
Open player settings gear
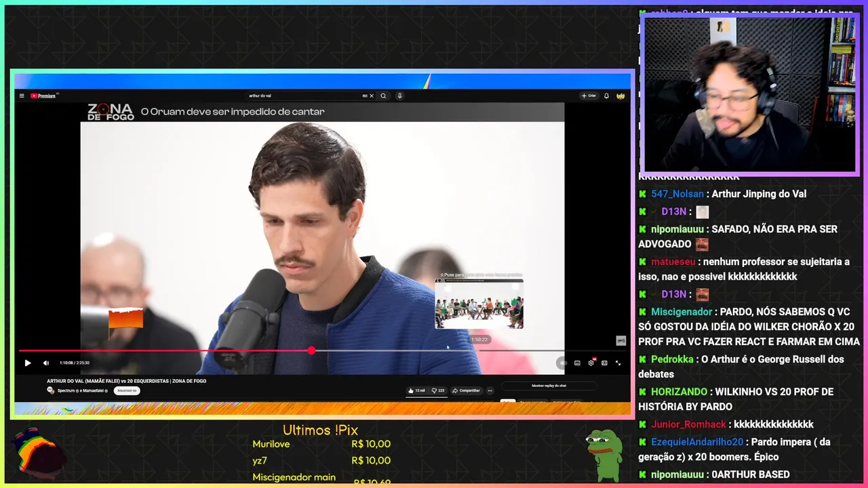(591, 363)
